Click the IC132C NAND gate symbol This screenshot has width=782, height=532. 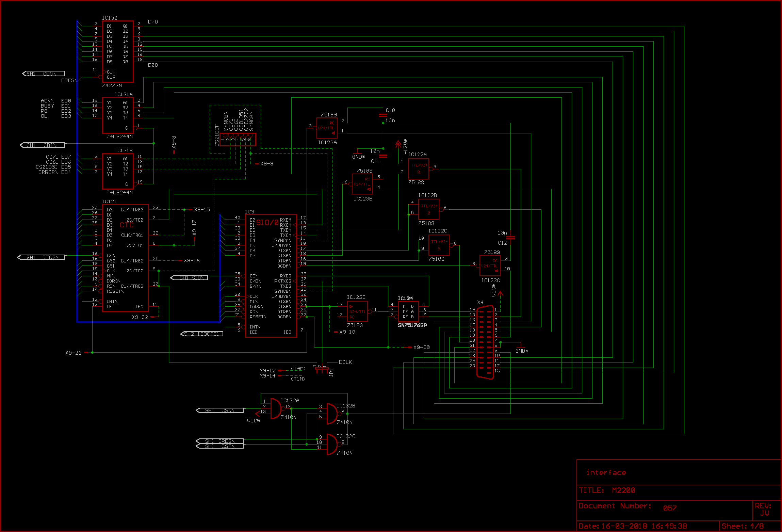tap(332, 444)
